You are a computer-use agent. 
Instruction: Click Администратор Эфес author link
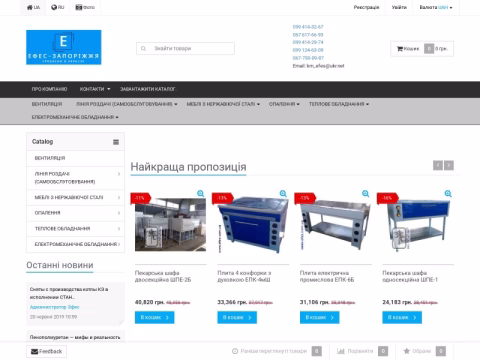click(55, 307)
